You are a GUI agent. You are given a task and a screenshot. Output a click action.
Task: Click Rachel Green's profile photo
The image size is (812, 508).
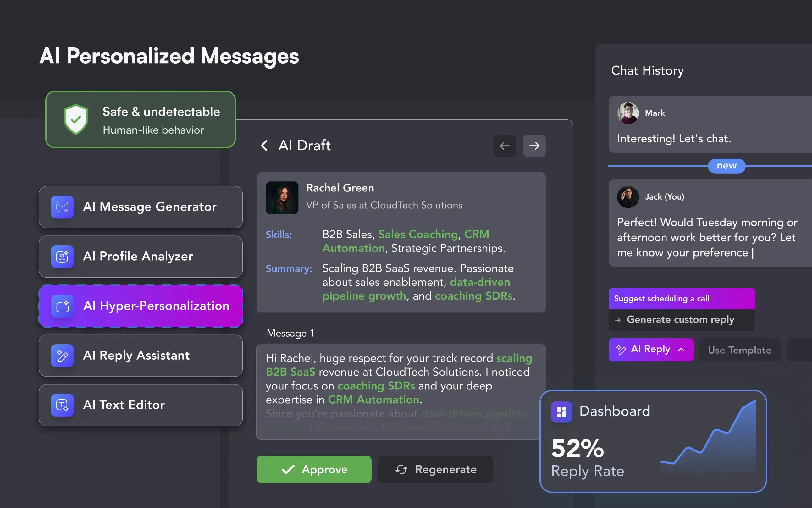pyautogui.click(x=282, y=198)
